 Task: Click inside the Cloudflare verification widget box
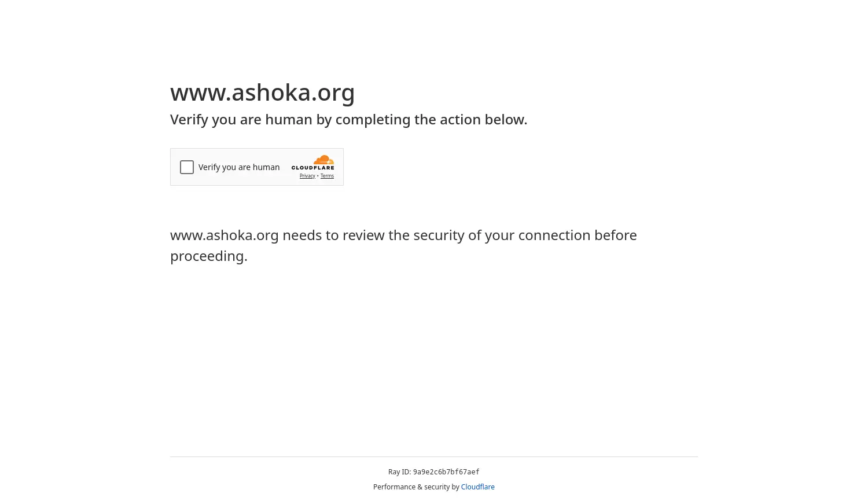[256, 167]
